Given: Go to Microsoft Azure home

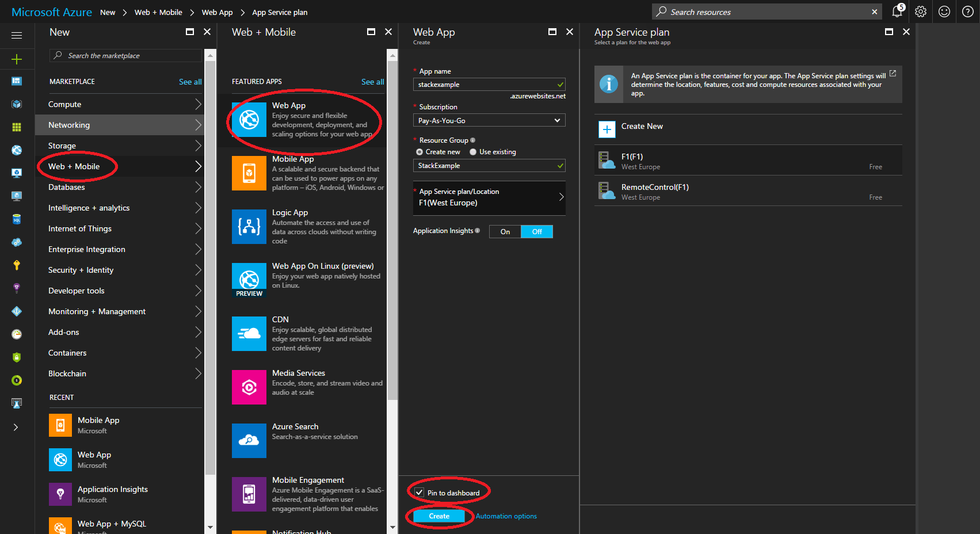Looking at the screenshot, I should click(52, 12).
